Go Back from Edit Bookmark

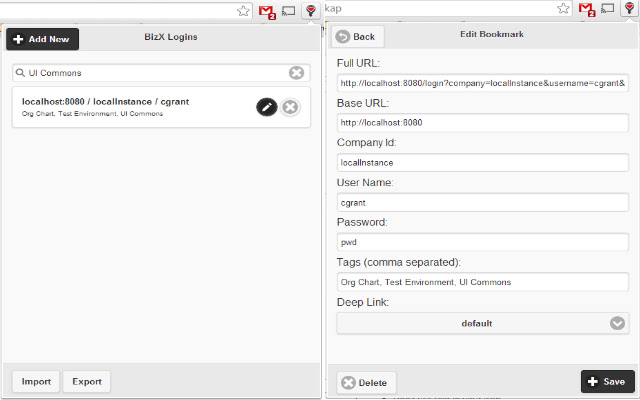pos(358,37)
